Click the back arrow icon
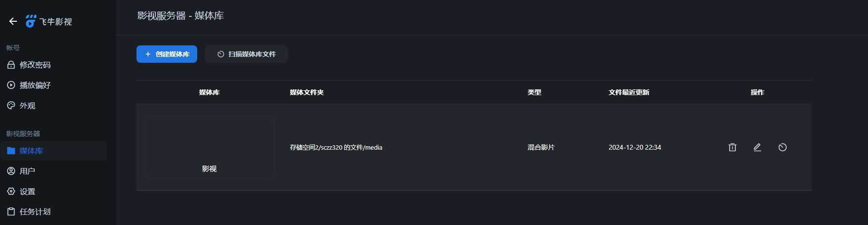Image resolution: width=868 pixels, height=225 pixels. point(13,21)
